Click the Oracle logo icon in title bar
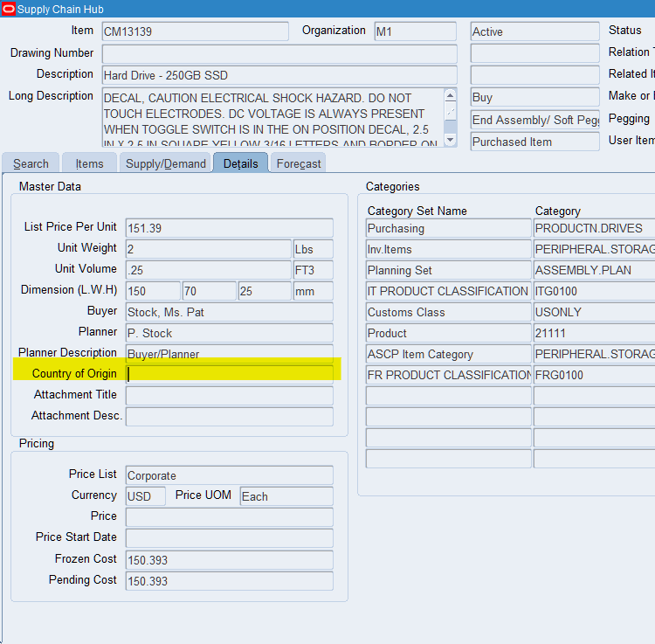 click(9, 9)
